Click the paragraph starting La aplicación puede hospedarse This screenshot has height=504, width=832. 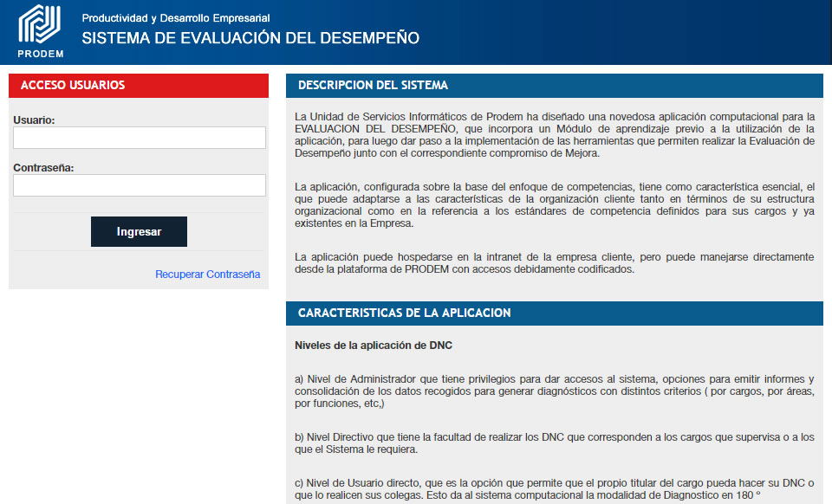(x=554, y=263)
